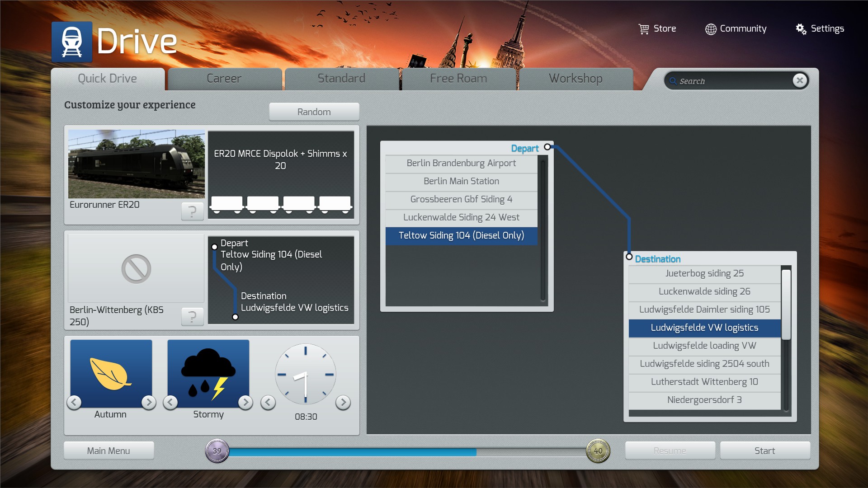The height and width of the screenshot is (488, 868).
Task: Open the Store cart icon
Action: point(643,29)
